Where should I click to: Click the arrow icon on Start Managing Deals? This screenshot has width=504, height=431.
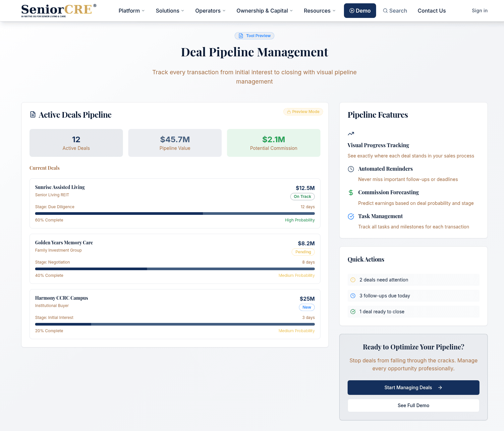(440, 388)
